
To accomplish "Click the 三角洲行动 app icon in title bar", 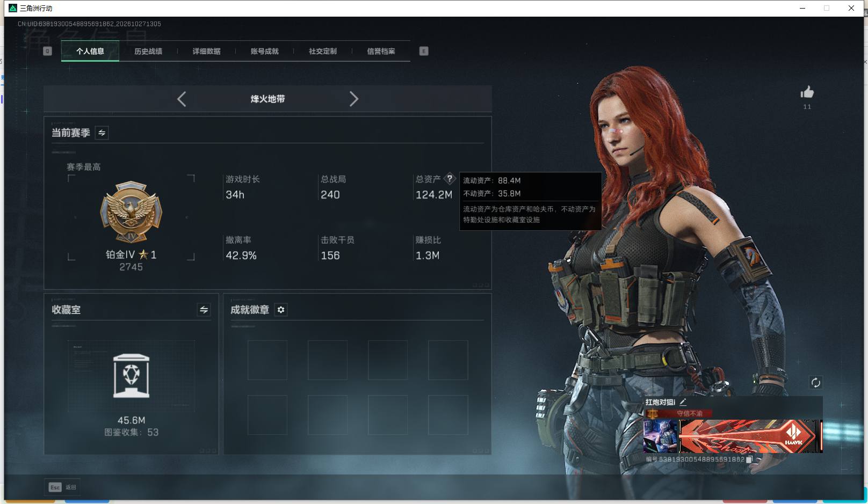I will (x=13, y=8).
